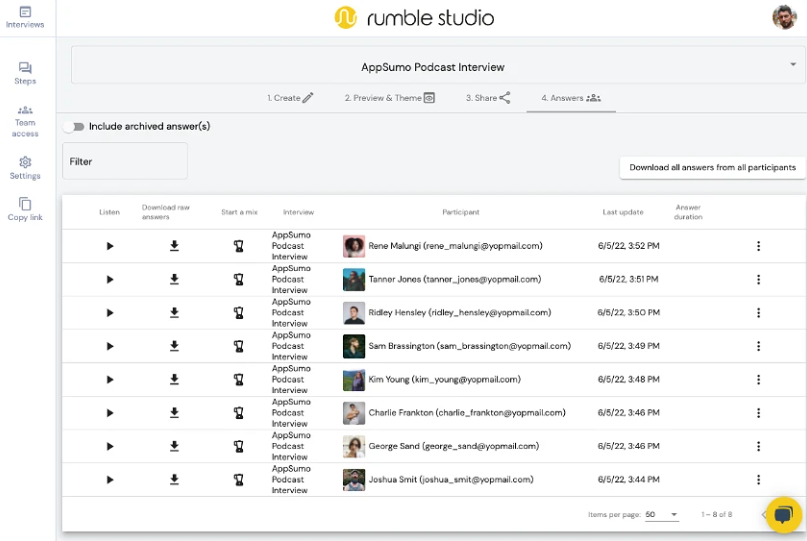Viewport: 807px width, 541px height.
Task: Open the chat support bubble
Action: point(783,514)
